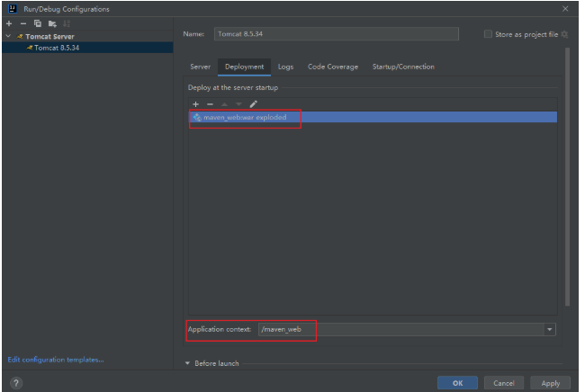Add a new run configuration
The image size is (585, 392).
9,23
